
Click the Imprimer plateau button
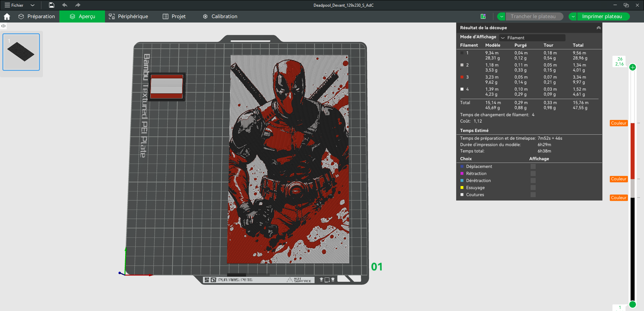point(603,16)
